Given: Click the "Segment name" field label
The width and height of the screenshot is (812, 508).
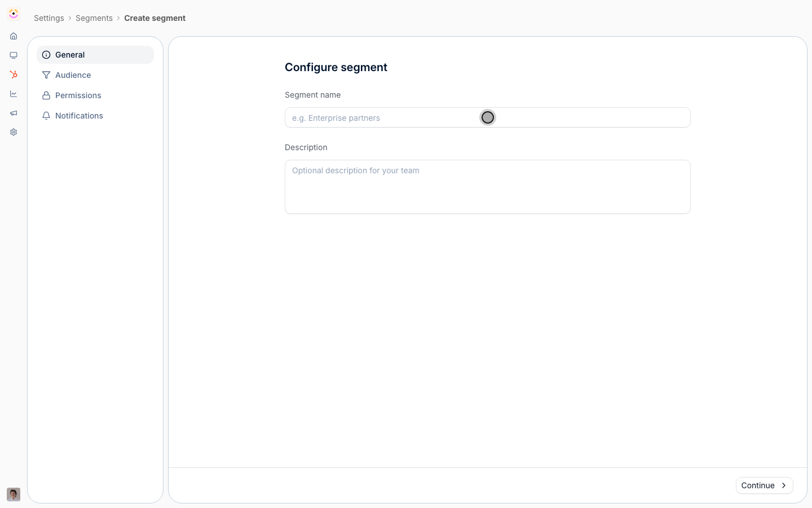Looking at the screenshot, I should pos(313,95).
